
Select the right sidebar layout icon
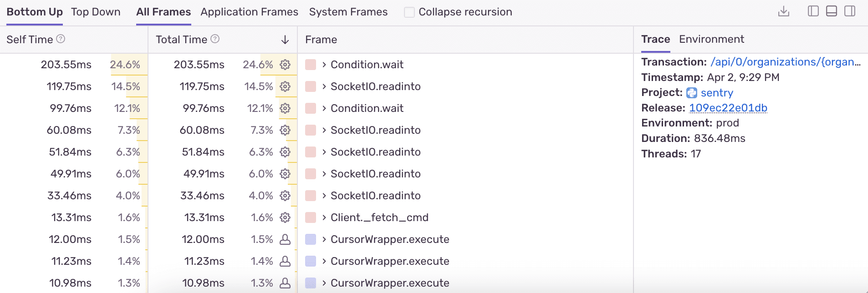849,11
